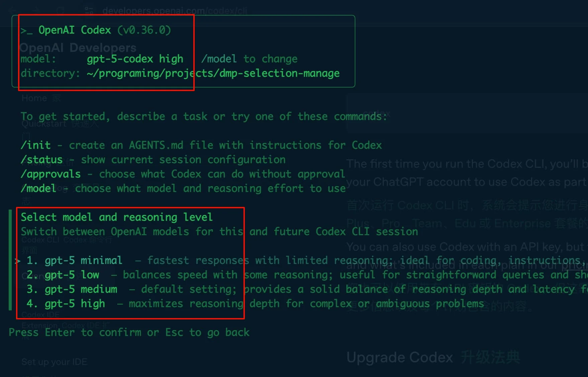The height and width of the screenshot is (377, 588).
Task: Click the browser reload icon
Action: click(x=60, y=10)
